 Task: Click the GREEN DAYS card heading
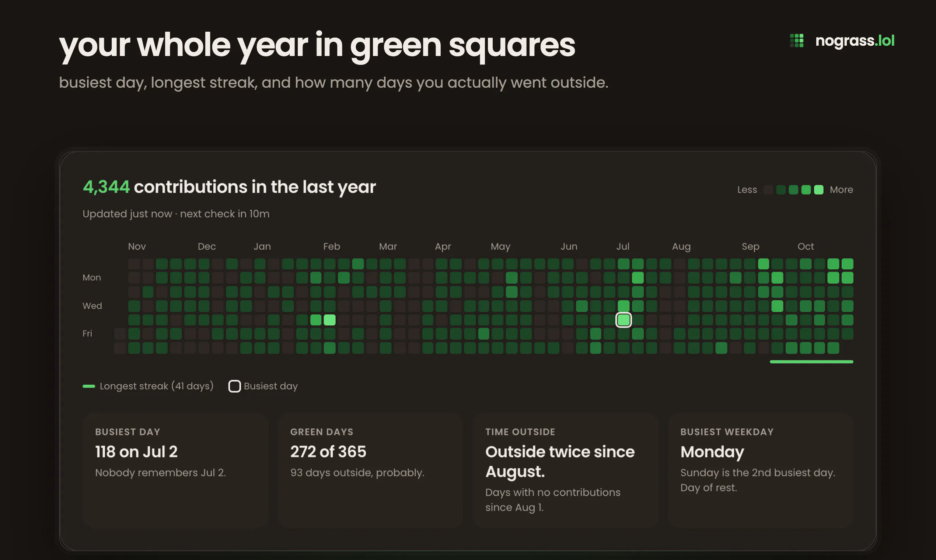tap(322, 432)
